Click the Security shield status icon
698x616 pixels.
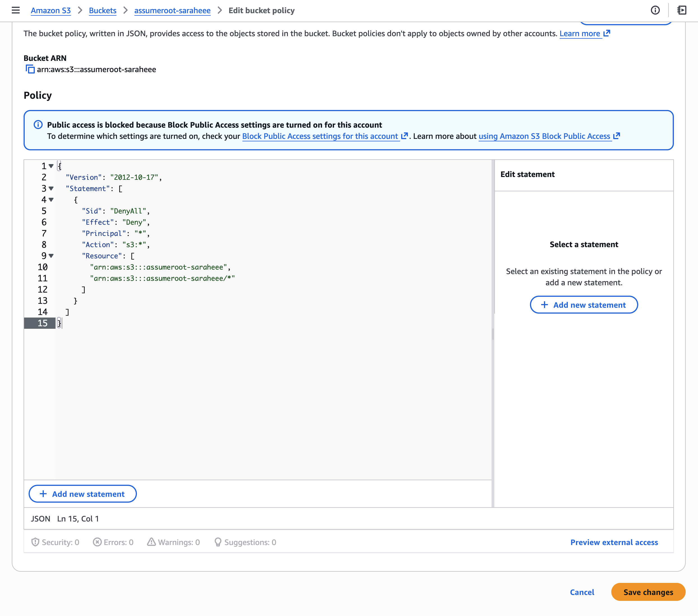(35, 542)
